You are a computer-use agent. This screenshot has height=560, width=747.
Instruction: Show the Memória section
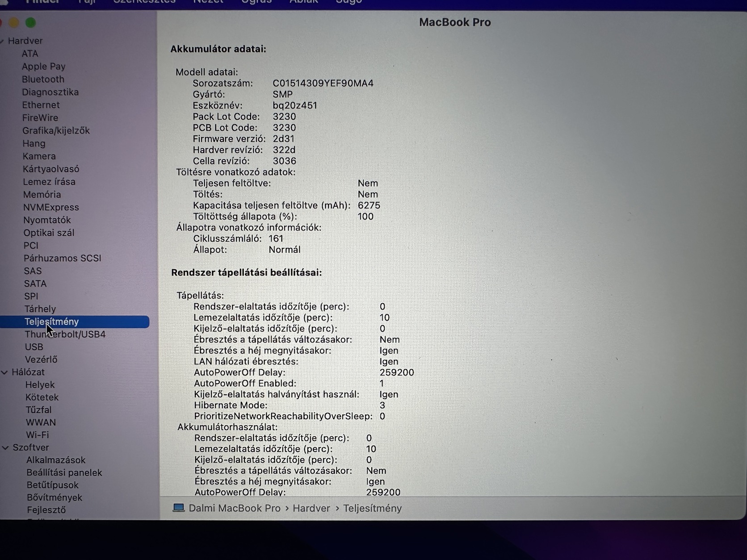[42, 194]
